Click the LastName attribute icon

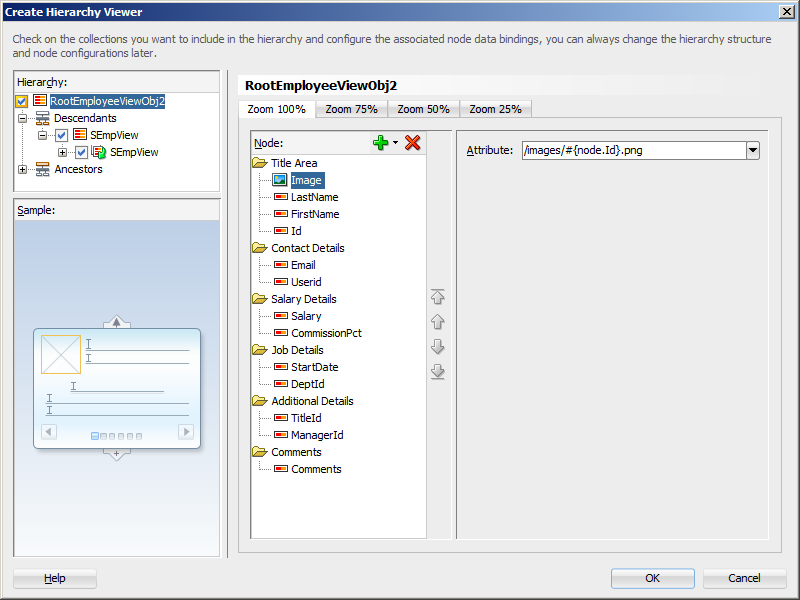[281, 197]
